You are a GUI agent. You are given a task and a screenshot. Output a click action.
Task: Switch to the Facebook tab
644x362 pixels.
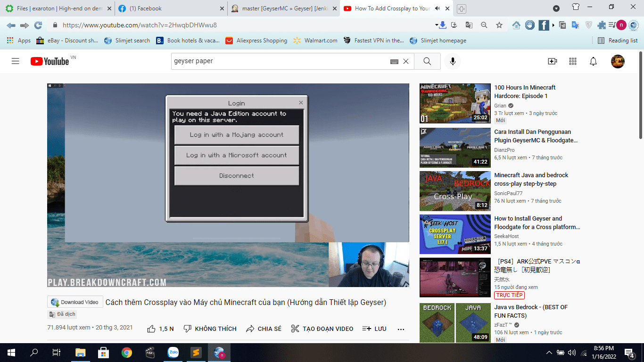172,8
